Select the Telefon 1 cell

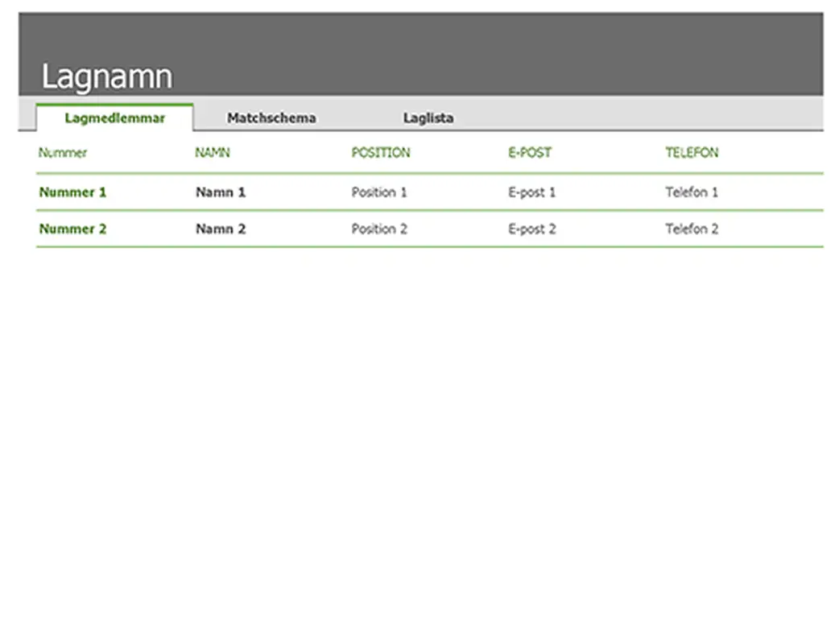tap(691, 192)
